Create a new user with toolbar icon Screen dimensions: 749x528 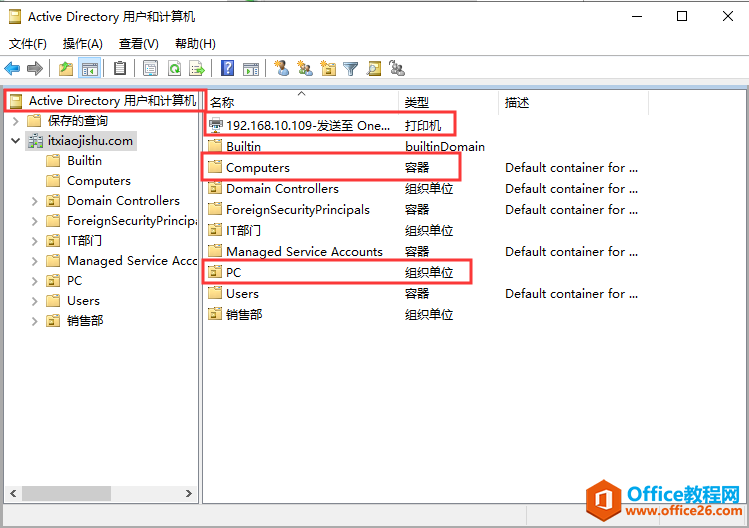[282, 68]
